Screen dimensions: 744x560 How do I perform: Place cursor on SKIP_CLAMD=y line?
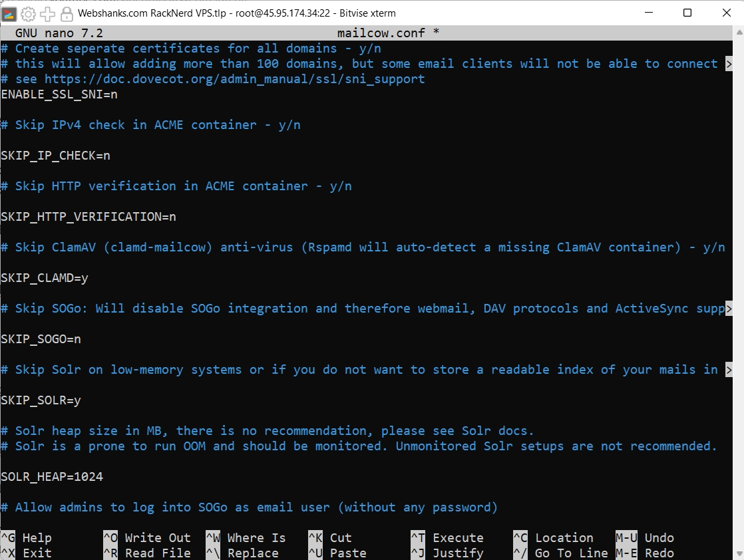pos(45,278)
